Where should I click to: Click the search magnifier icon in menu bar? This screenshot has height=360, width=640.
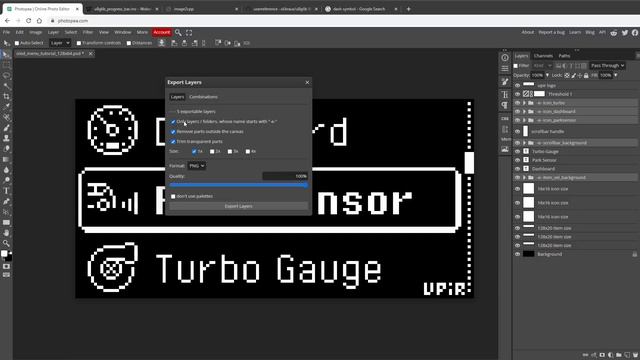pyautogui.click(x=178, y=32)
